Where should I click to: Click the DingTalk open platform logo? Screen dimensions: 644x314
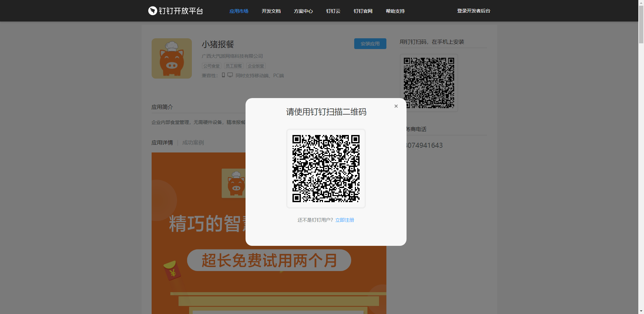pyautogui.click(x=176, y=11)
